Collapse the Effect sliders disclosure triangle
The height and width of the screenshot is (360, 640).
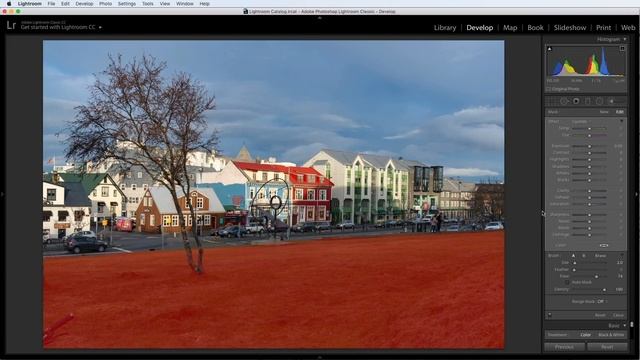622,121
